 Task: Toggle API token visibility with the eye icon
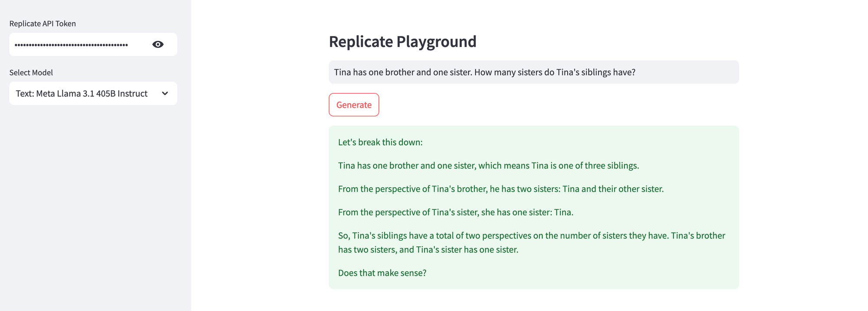[158, 44]
